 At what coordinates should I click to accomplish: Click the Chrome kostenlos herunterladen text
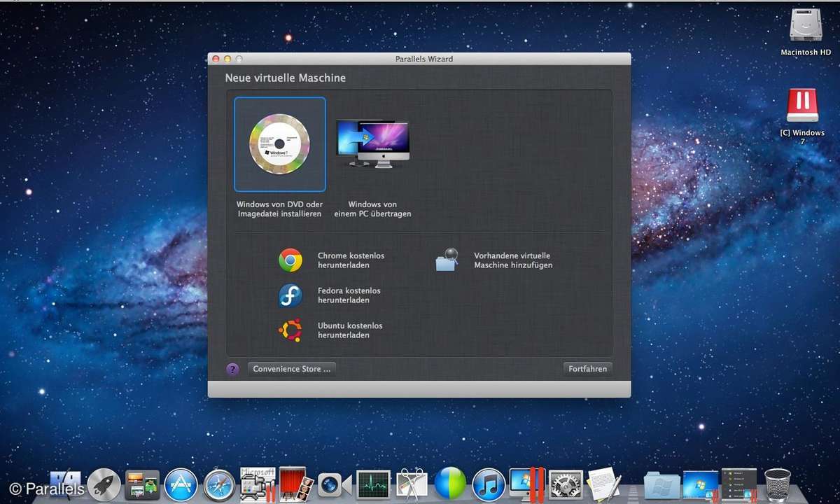tap(351, 260)
